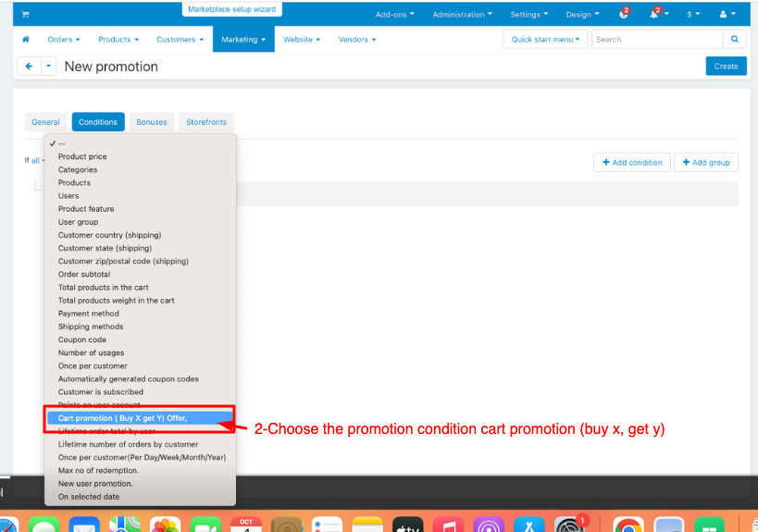Choose Cart promotion (Buy X get Y) Offer
Screen dimensions: 758x532
point(122,418)
